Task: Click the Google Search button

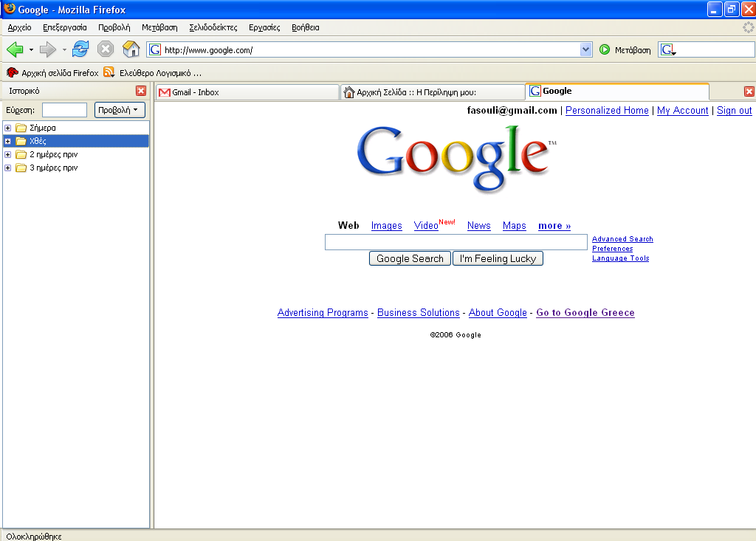Action: [410, 258]
